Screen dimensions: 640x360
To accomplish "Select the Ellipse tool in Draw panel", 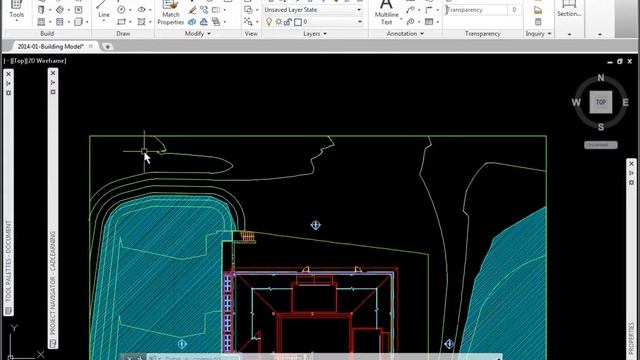I will (x=142, y=9).
